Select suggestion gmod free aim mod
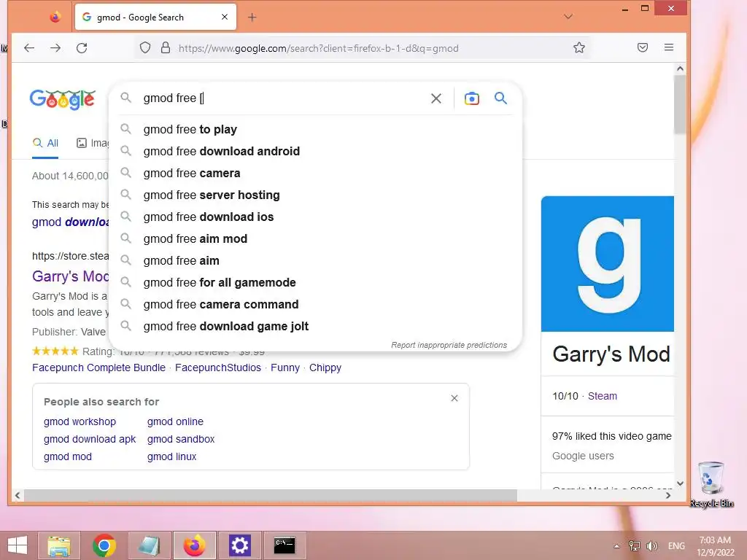This screenshot has height=560, width=747. (x=315, y=239)
